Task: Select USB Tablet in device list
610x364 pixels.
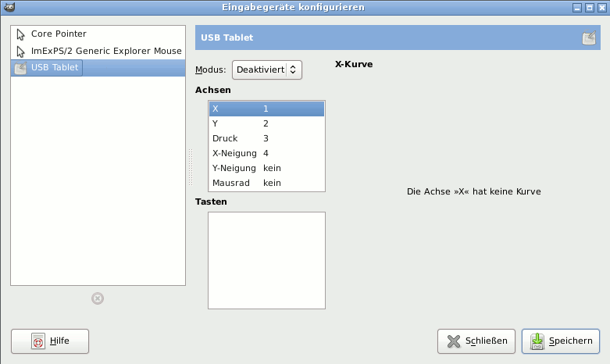Action: (x=98, y=68)
